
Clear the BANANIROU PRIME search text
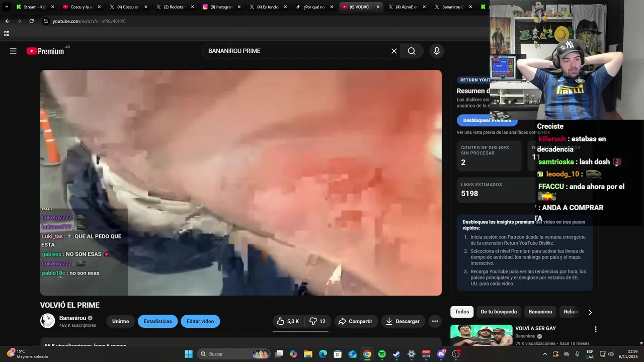(394, 51)
